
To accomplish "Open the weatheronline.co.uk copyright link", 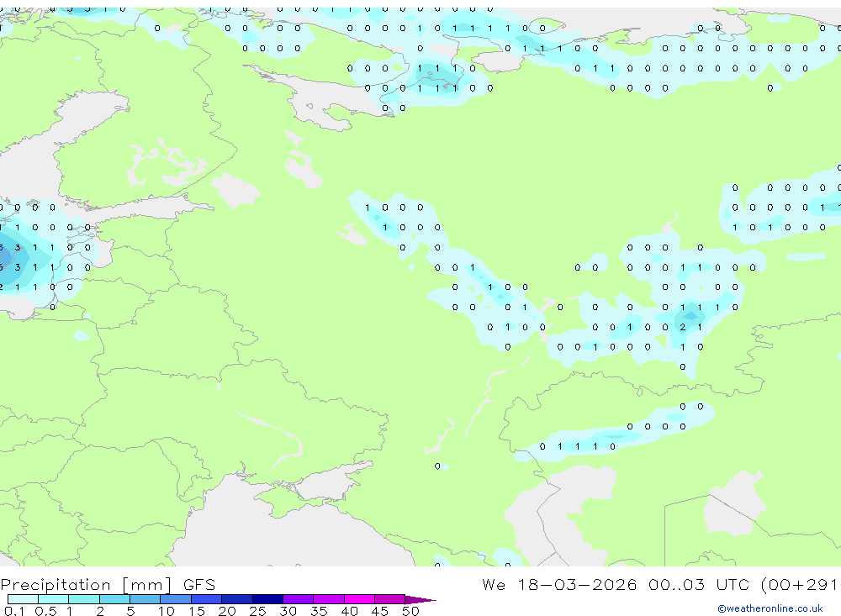I will coord(770,608).
